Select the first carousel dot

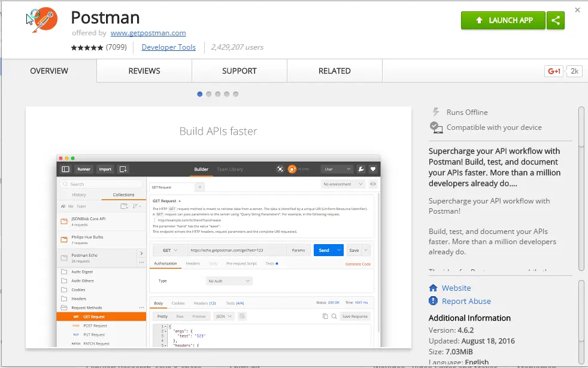[200, 94]
